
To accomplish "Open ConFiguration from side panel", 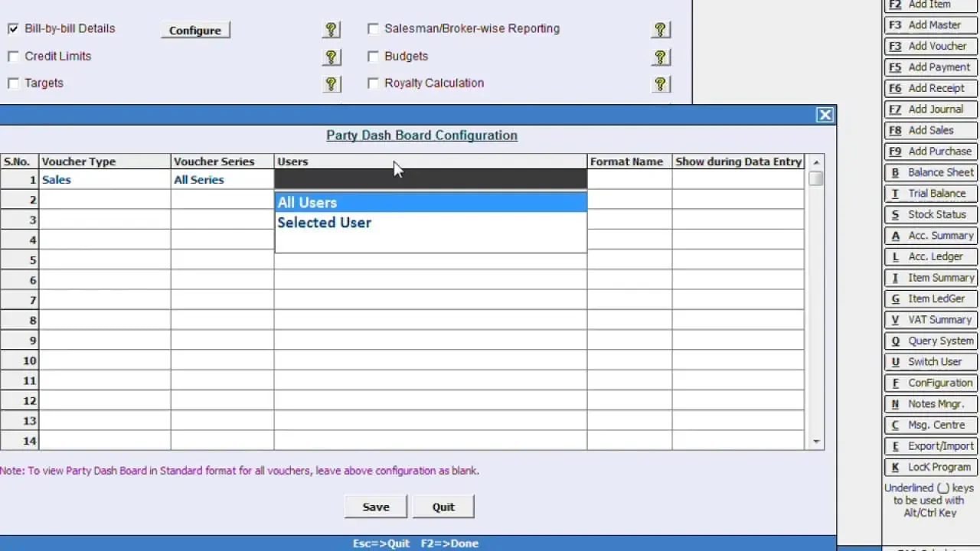I will pyautogui.click(x=930, y=383).
